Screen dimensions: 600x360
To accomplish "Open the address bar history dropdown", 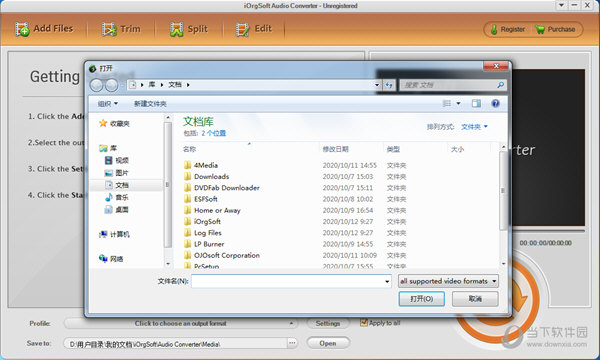I will [x=377, y=85].
